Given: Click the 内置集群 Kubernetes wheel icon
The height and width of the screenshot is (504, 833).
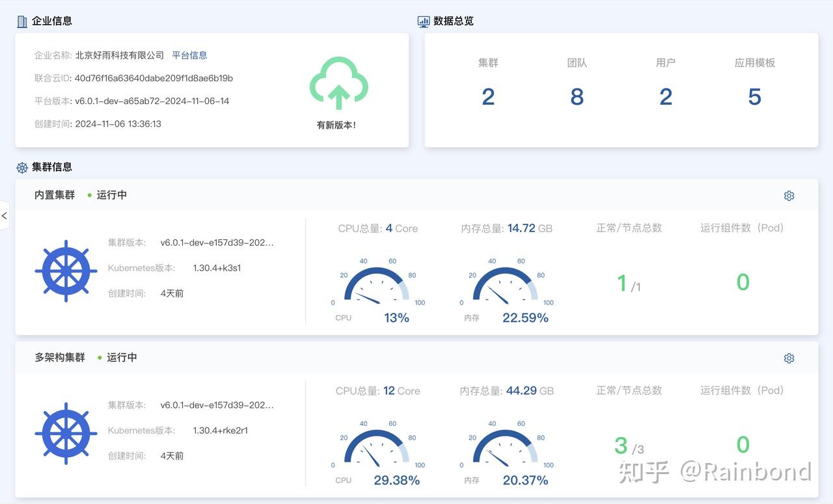Looking at the screenshot, I should [66, 270].
